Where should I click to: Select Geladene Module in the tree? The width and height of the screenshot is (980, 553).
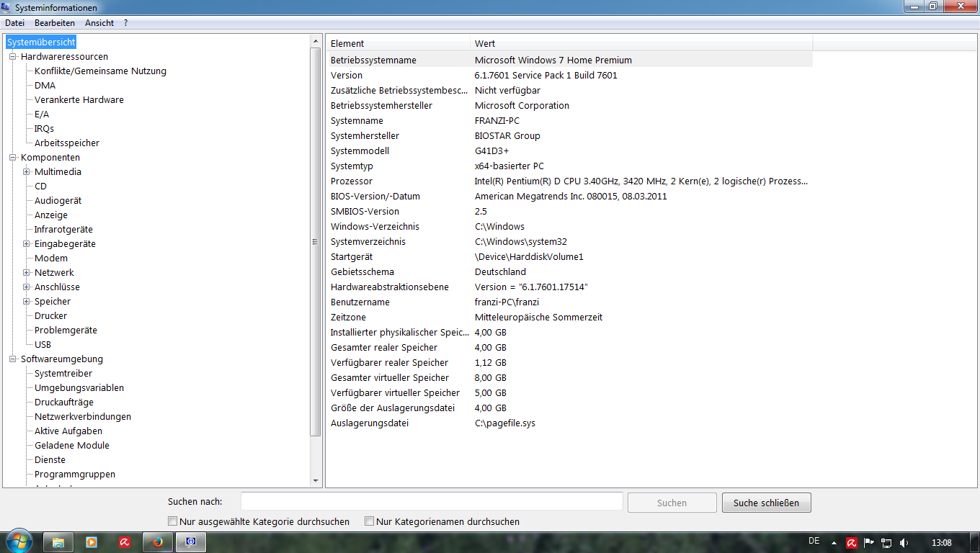[x=72, y=445]
